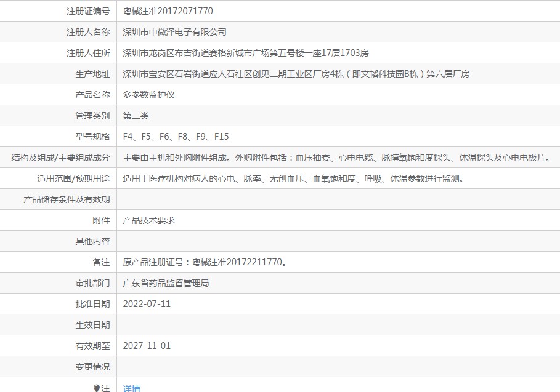Click the 注册人名称 label

[88, 32]
